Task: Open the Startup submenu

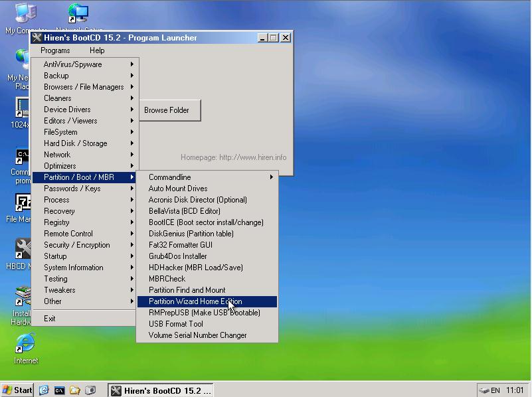Action: tap(84, 256)
